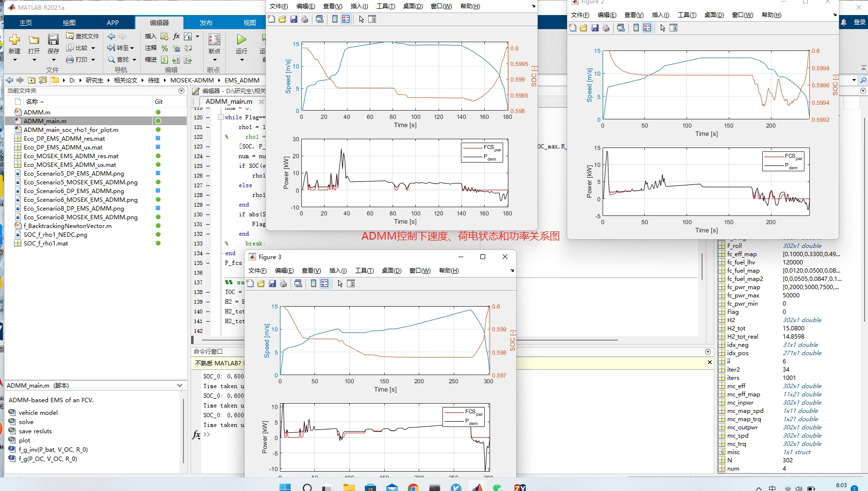Go back with the editor navigation arrow
This screenshot has height=491, width=868.
point(111,36)
